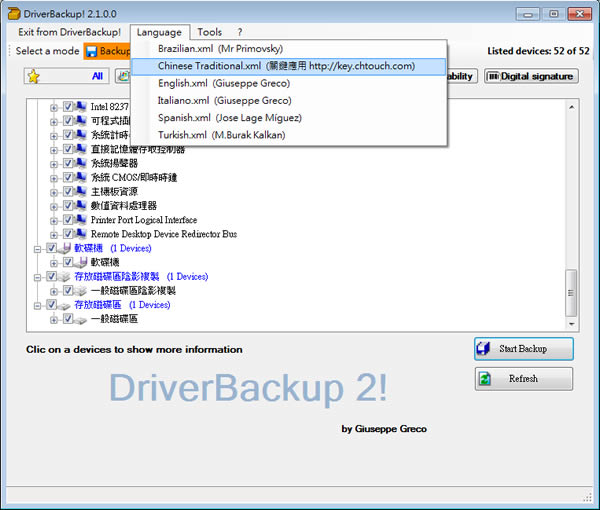
Task: Open the Tools menu
Action: [x=209, y=32]
